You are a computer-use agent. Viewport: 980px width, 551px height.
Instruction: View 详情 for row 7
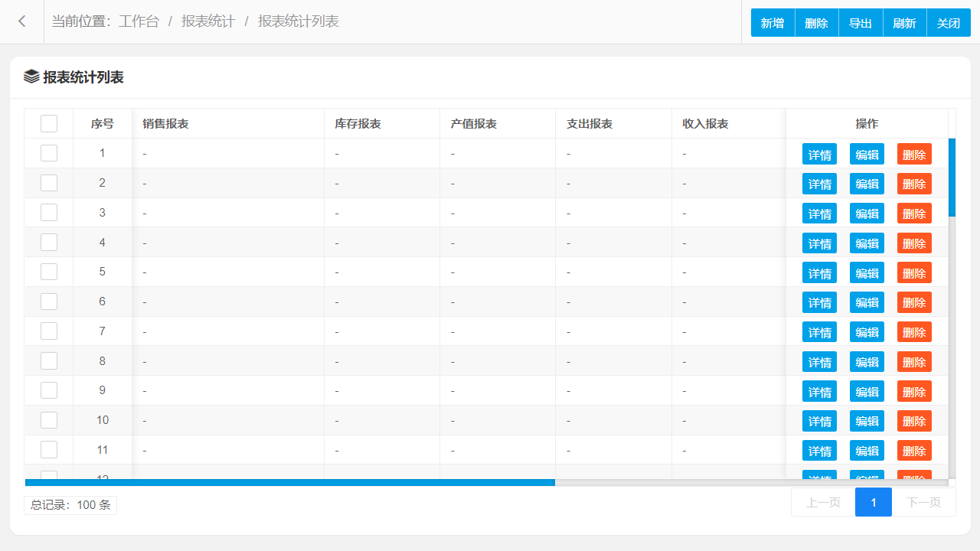click(x=819, y=331)
